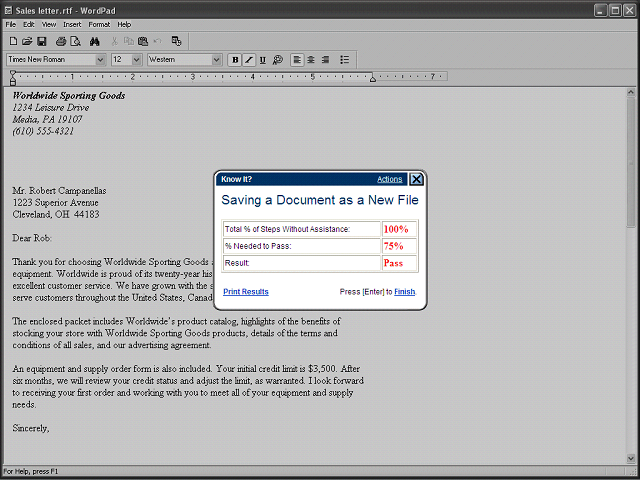Open the Insert menu

point(72,24)
